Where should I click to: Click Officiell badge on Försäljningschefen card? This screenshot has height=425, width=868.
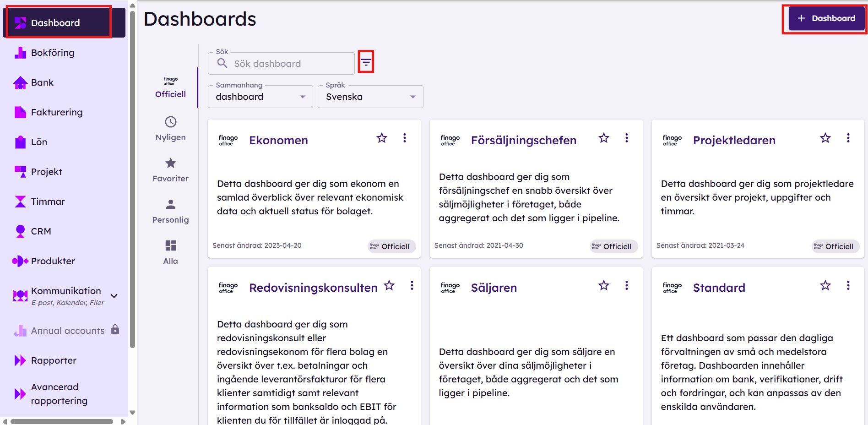point(613,246)
